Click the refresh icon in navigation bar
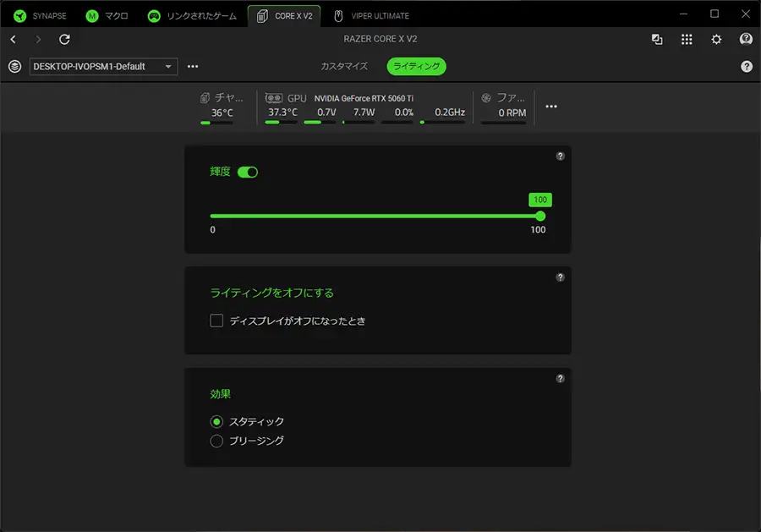Viewport: 761px width, 532px height. 64,39
